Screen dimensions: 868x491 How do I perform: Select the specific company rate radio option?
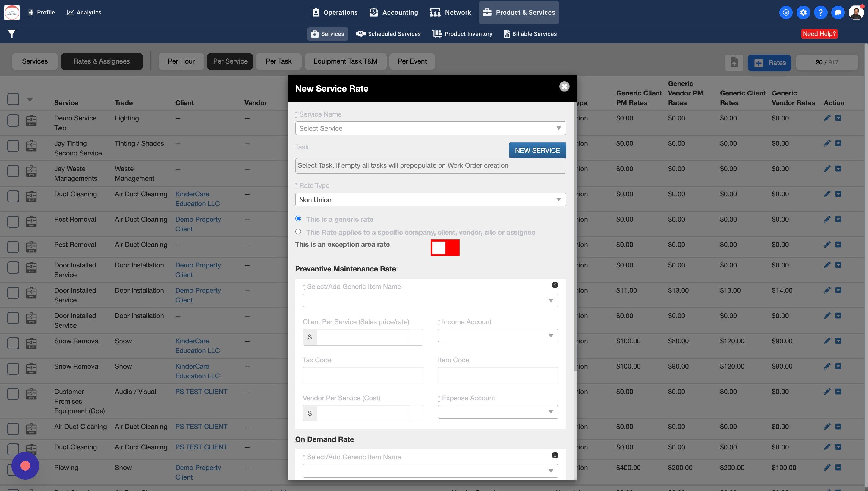[298, 232]
